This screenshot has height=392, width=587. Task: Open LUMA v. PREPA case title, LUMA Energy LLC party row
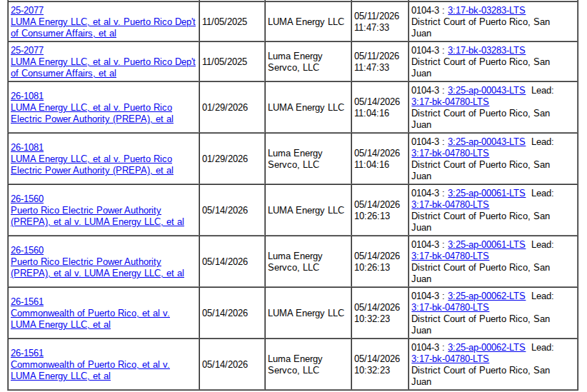[92, 113]
